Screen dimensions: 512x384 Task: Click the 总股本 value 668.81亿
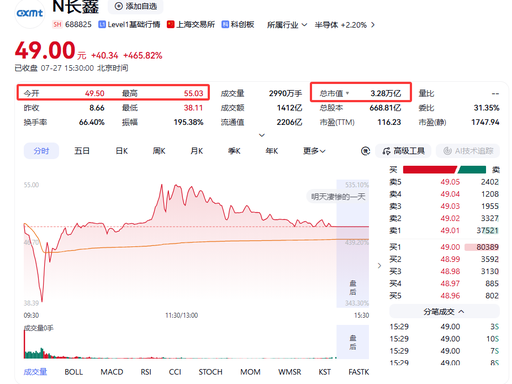[x=385, y=108]
